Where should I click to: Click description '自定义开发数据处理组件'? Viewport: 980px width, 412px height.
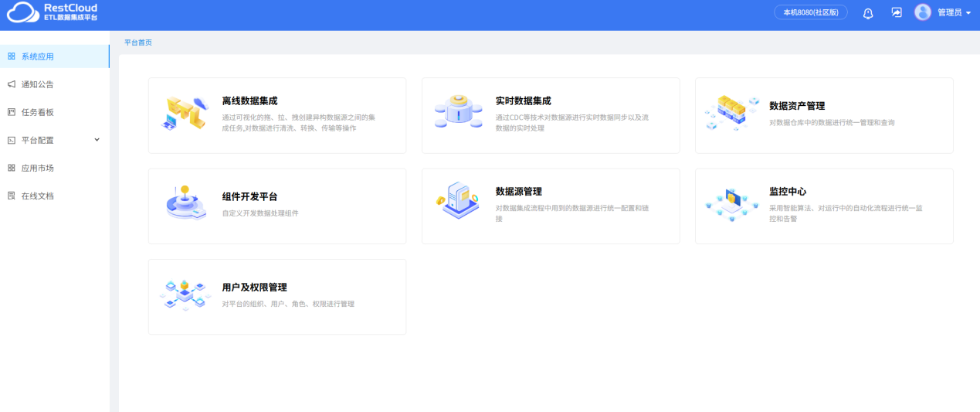point(260,213)
